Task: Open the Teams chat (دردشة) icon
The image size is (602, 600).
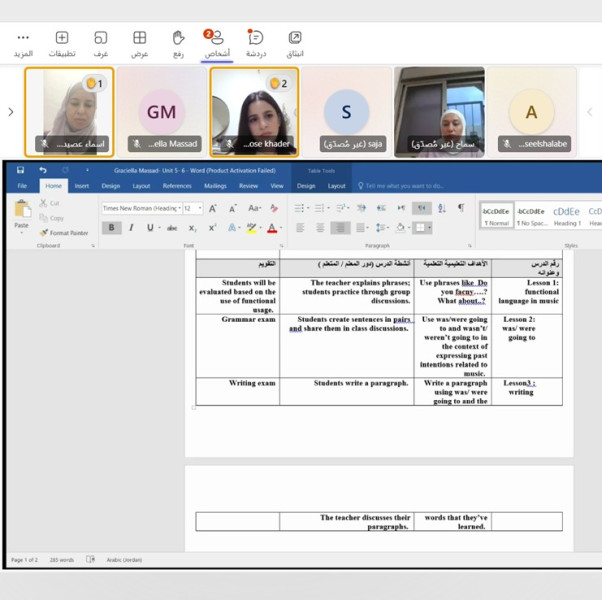Action: click(x=256, y=38)
